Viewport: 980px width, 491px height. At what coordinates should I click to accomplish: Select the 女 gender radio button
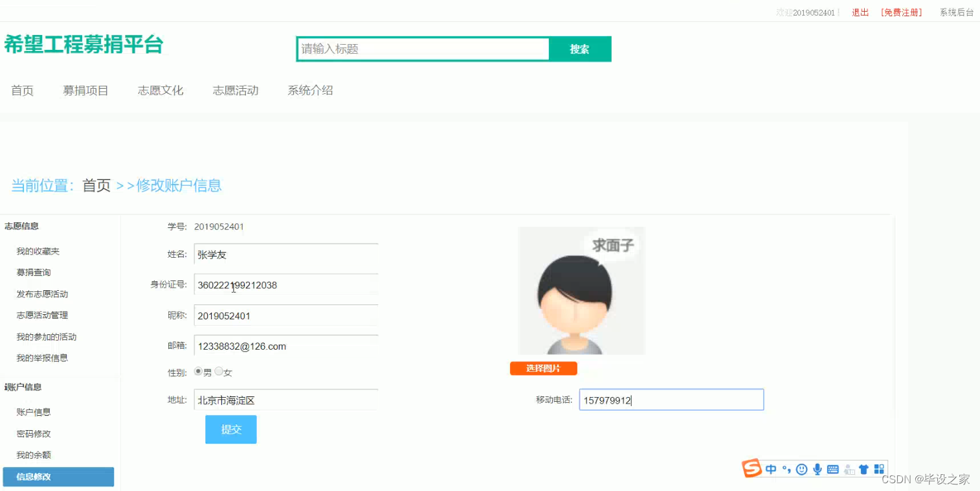(x=218, y=372)
